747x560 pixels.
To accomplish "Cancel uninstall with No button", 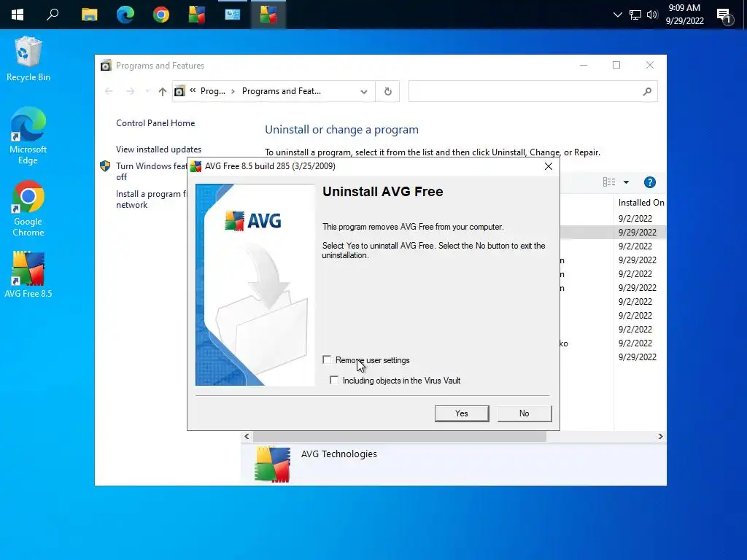I will [x=524, y=413].
